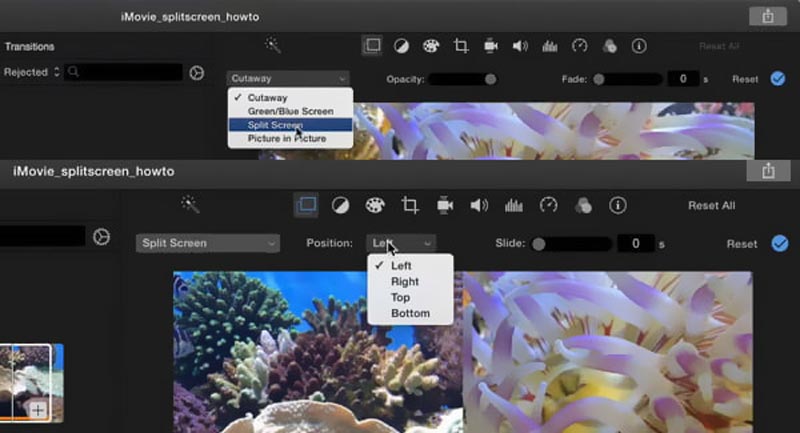Click the share button in the top window
The width and height of the screenshot is (800, 433).
click(767, 16)
